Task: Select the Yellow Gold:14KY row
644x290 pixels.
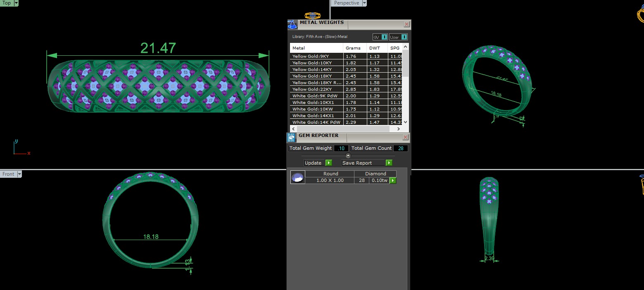Action: pyautogui.click(x=346, y=69)
